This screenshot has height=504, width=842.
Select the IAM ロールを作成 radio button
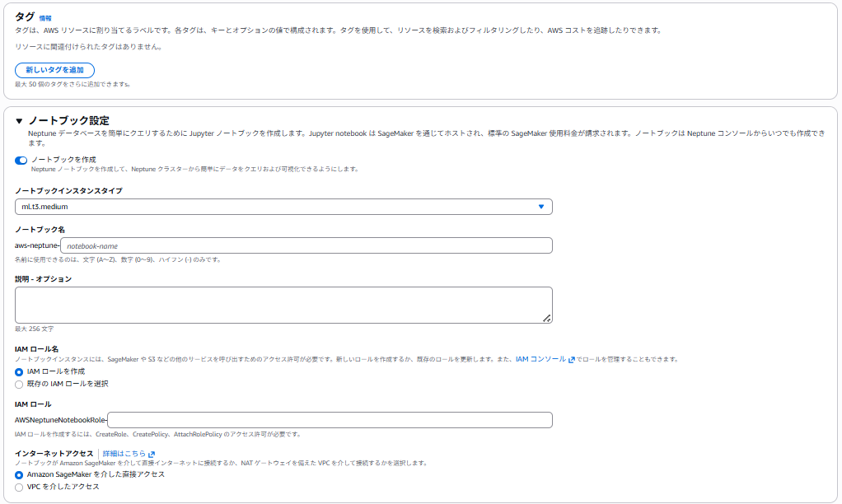19,372
